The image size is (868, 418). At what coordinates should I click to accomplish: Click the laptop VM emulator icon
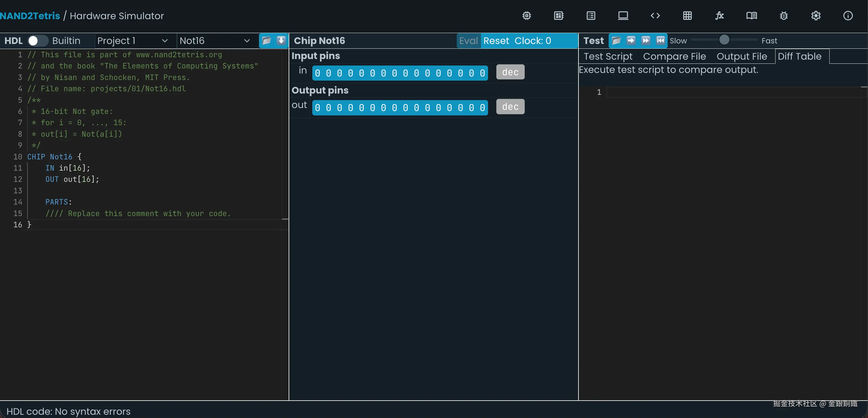point(623,15)
